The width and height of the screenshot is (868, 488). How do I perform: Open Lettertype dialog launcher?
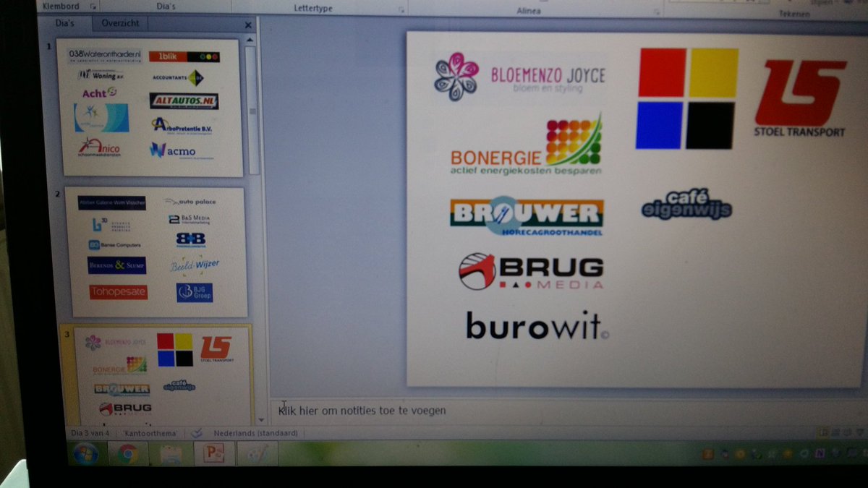tap(401, 9)
